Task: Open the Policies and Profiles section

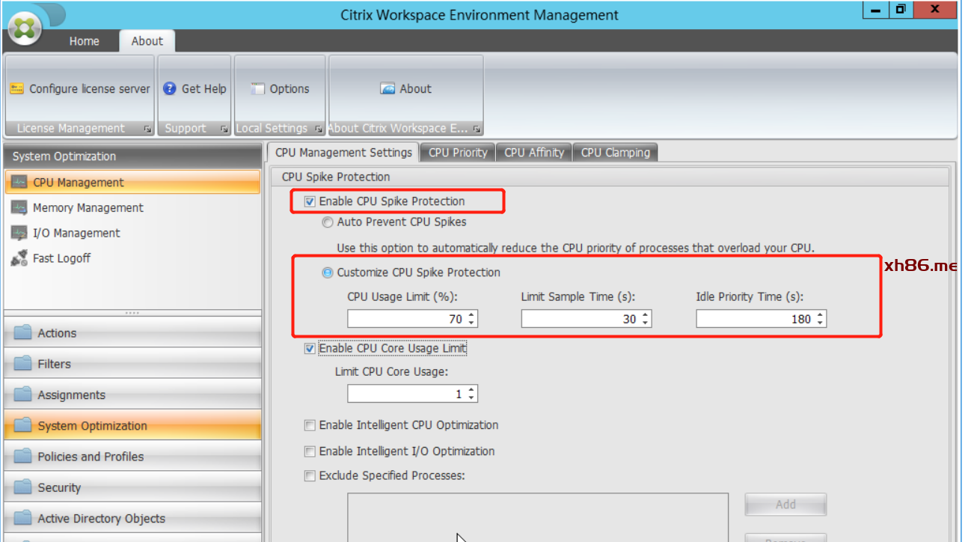Action: pos(91,457)
